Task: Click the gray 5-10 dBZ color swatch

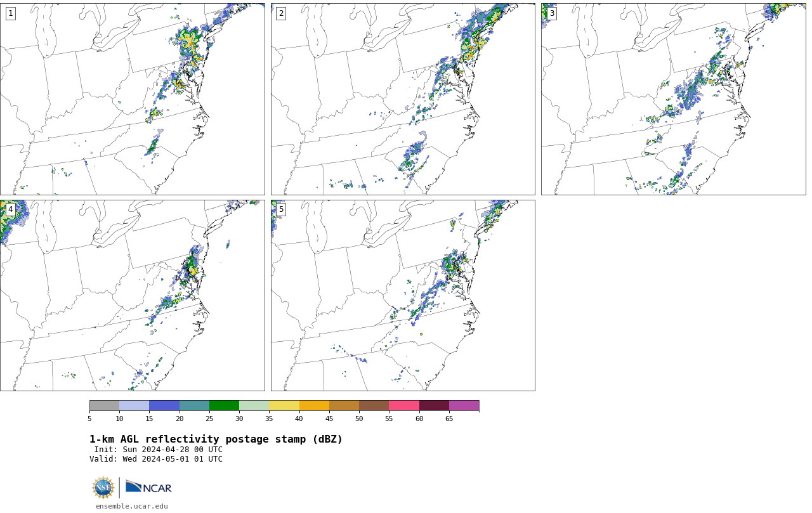Action: (104, 406)
